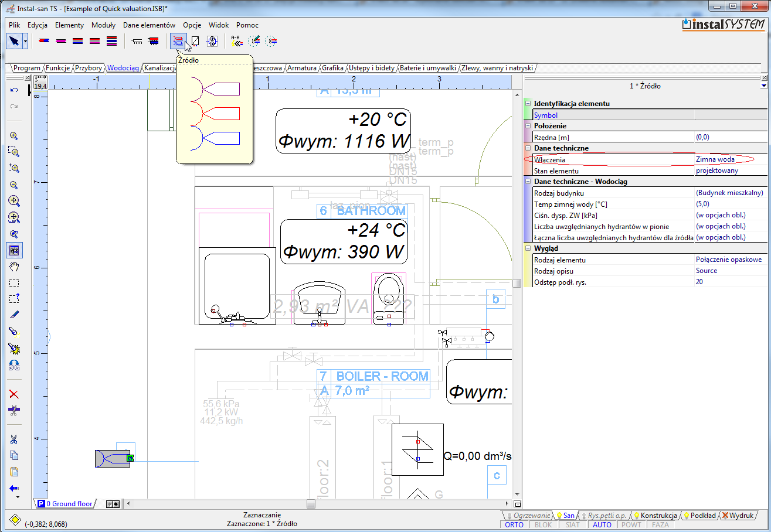Screen dimensions: 771x532
Task: Click the undo arrow icon
Action: click(x=14, y=90)
